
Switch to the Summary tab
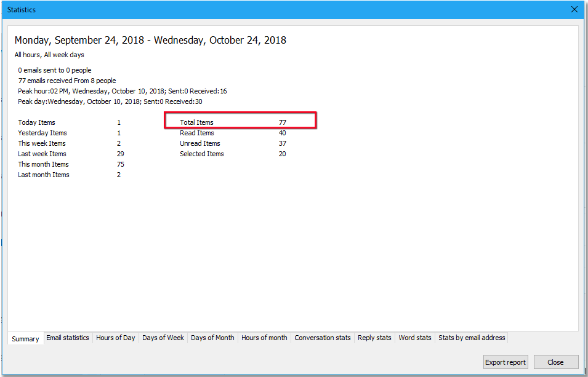[x=25, y=338]
